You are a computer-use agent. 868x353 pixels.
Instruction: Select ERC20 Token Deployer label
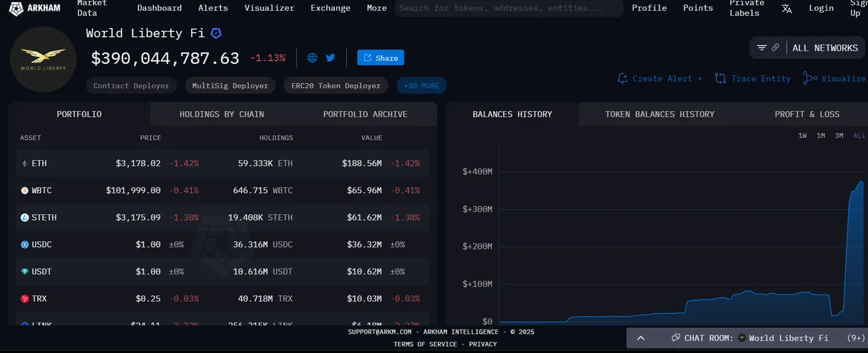tap(336, 86)
